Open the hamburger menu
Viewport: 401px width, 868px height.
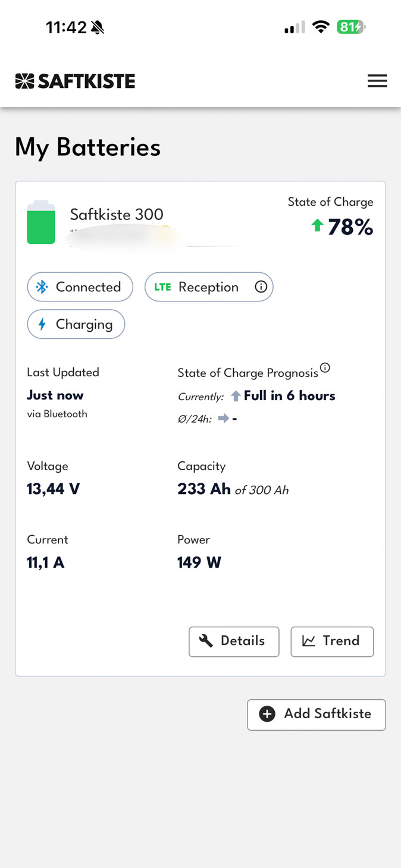coord(377,81)
